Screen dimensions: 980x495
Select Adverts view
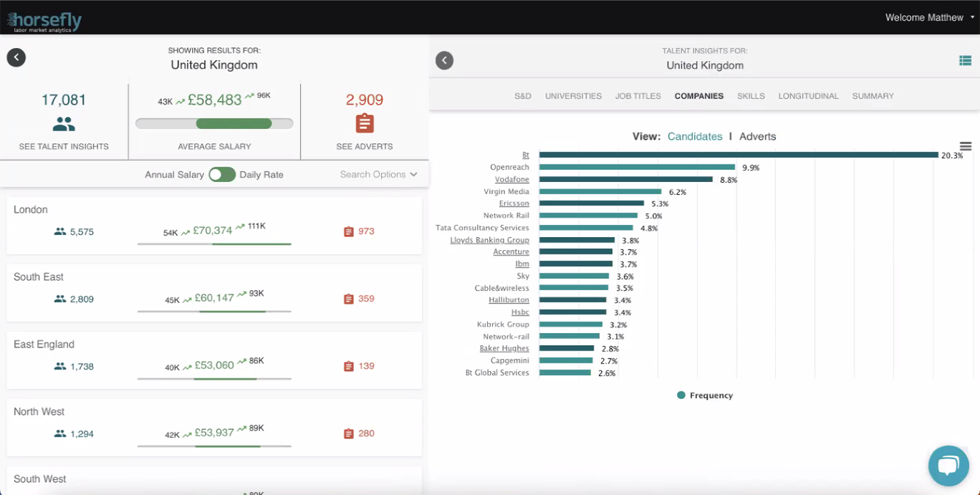758,137
